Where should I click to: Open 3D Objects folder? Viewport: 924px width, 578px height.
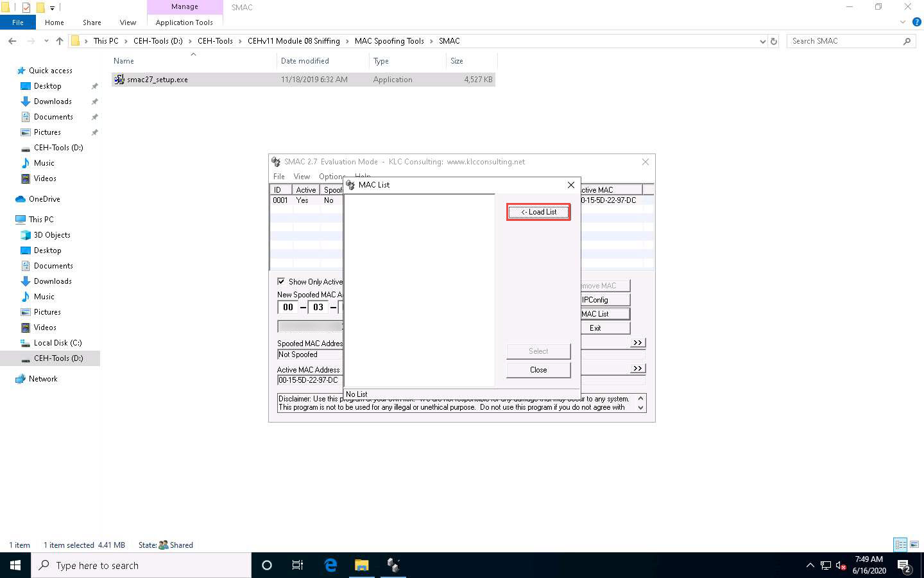pos(52,235)
